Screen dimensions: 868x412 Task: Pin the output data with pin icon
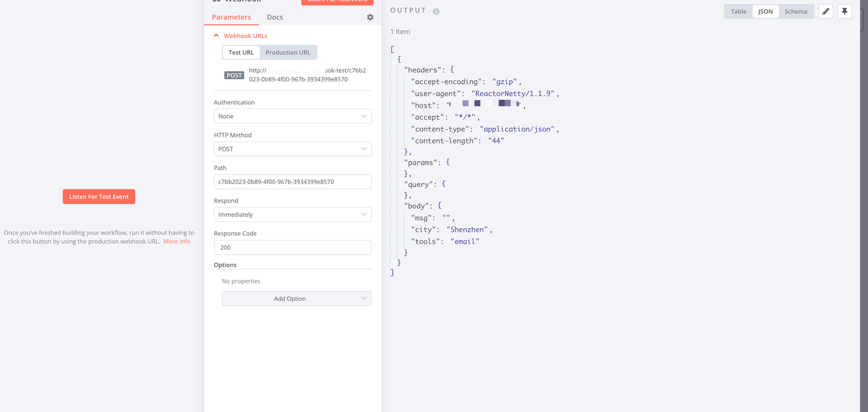tap(844, 11)
